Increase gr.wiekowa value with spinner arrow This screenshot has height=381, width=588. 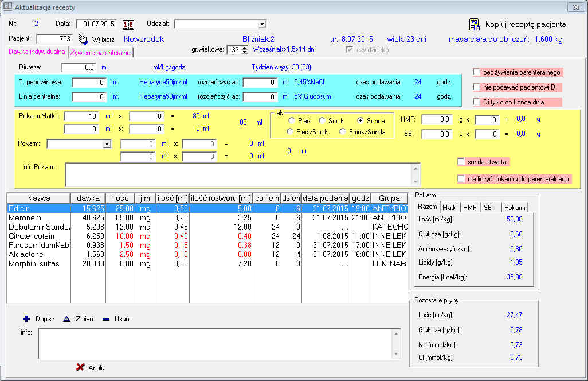point(245,48)
